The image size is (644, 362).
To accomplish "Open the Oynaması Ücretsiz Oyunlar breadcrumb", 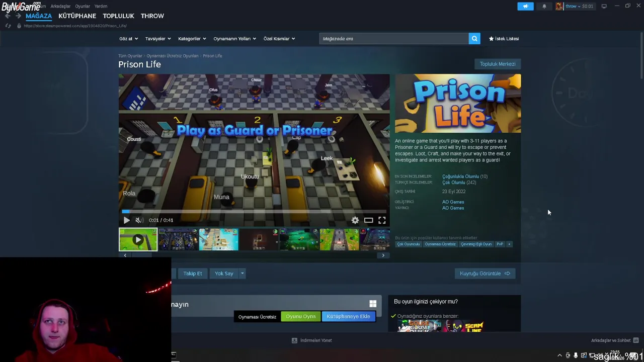I will 173,56.
